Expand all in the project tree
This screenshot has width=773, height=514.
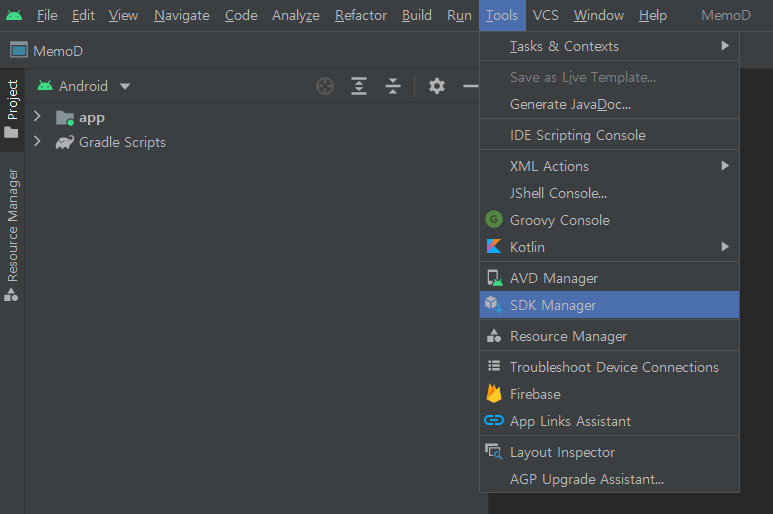(359, 86)
